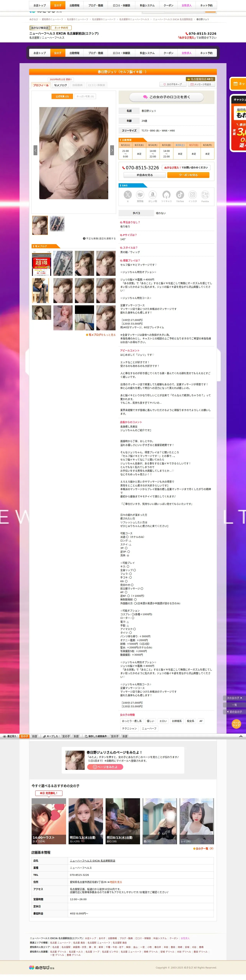Open 写メブログをもっと見る link

tap(101, 335)
